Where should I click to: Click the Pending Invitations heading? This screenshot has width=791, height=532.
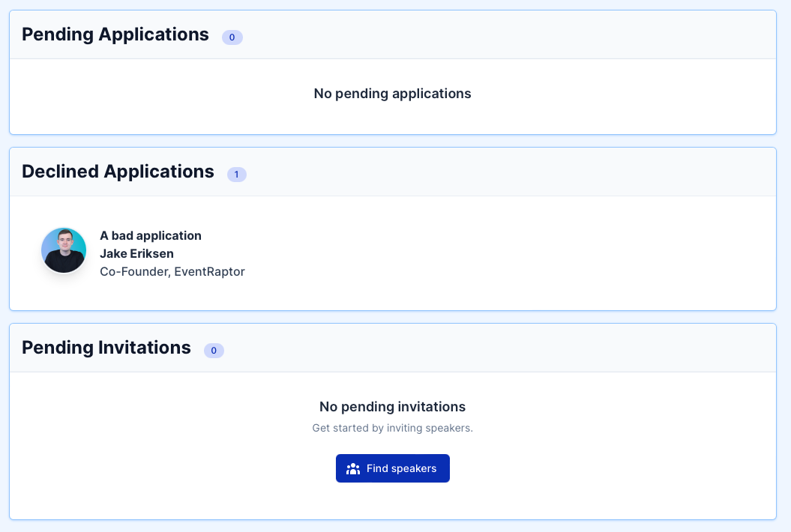(x=106, y=348)
